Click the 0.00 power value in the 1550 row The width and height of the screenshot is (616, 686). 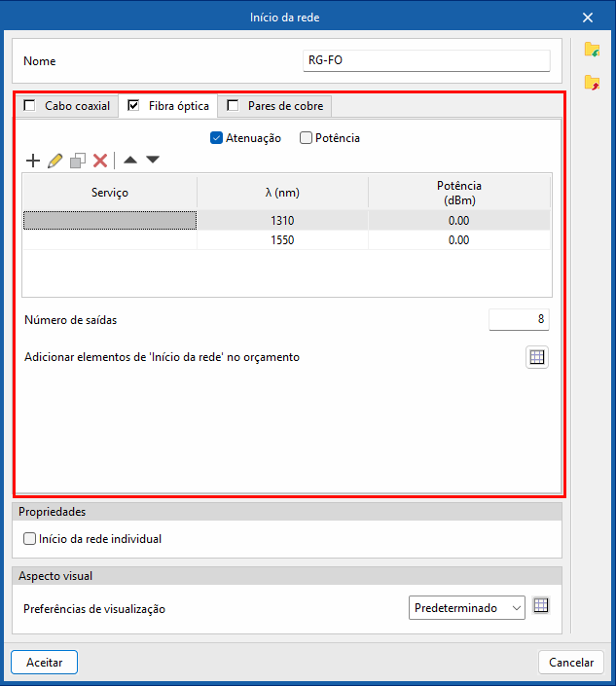(x=459, y=239)
